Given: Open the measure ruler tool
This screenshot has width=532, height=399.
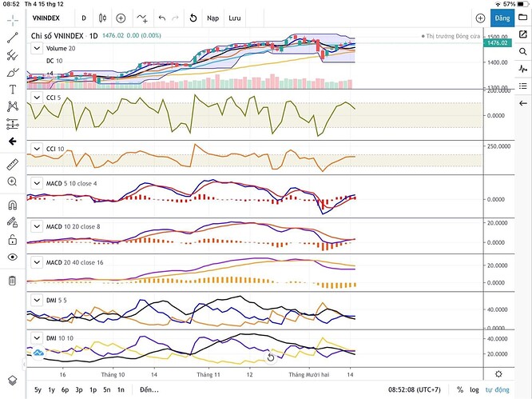Looking at the screenshot, I should tap(13, 165).
